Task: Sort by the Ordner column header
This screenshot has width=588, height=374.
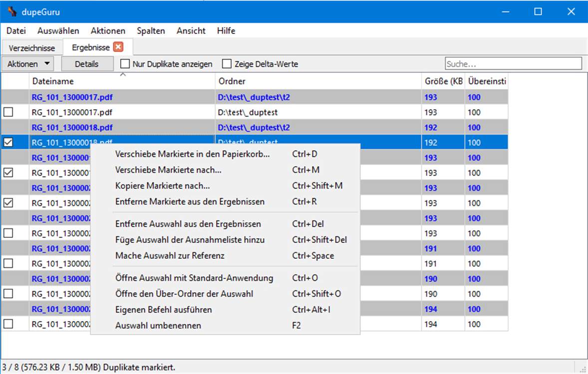Action: [x=318, y=81]
